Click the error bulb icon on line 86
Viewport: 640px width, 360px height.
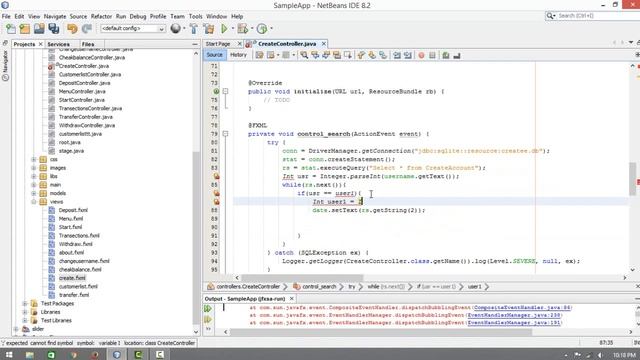tap(216, 193)
